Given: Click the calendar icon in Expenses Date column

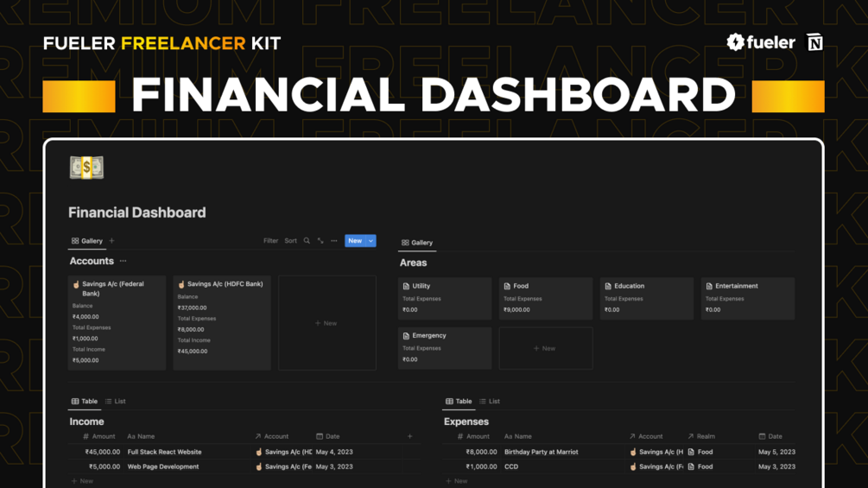Looking at the screenshot, I should point(763,436).
